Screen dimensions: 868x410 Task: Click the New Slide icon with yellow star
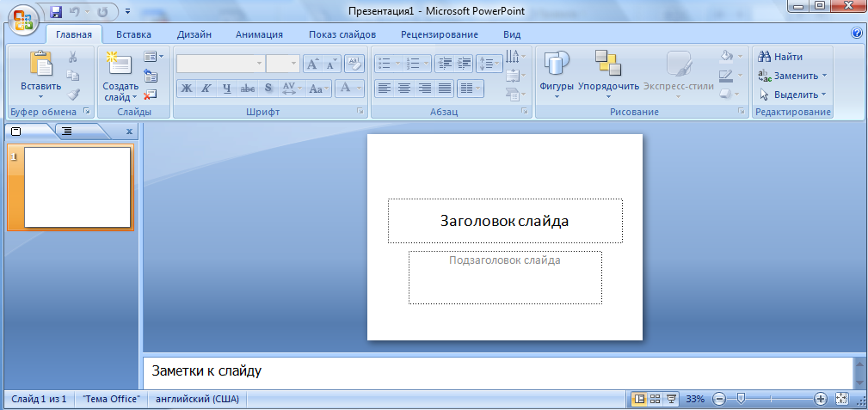tap(120, 64)
